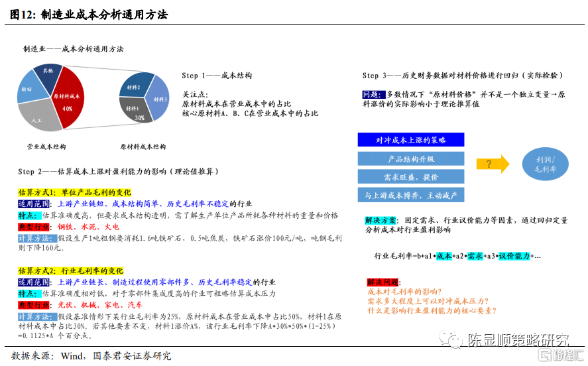Select the 需求旺盛，提价 box
This screenshot has height=366, width=588.
pyautogui.click(x=410, y=177)
